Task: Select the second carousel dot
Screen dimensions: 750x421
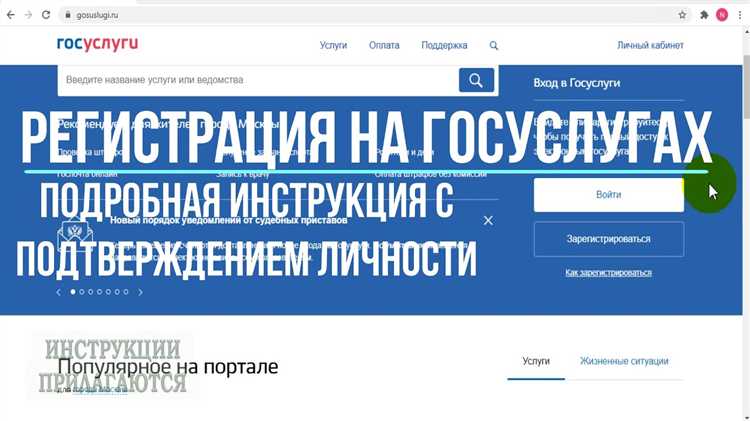Action: pos(82,292)
